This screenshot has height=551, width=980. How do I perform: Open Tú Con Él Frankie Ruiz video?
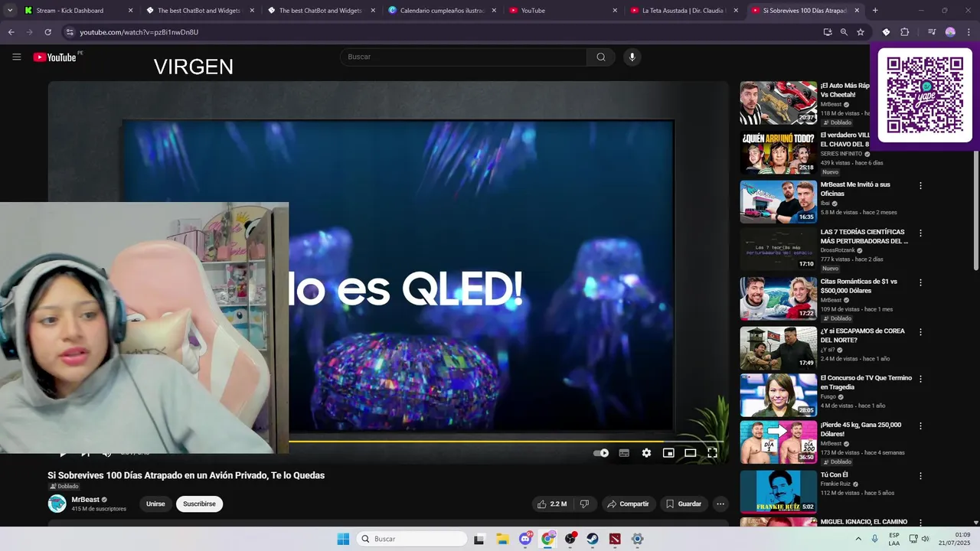tap(778, 491)
